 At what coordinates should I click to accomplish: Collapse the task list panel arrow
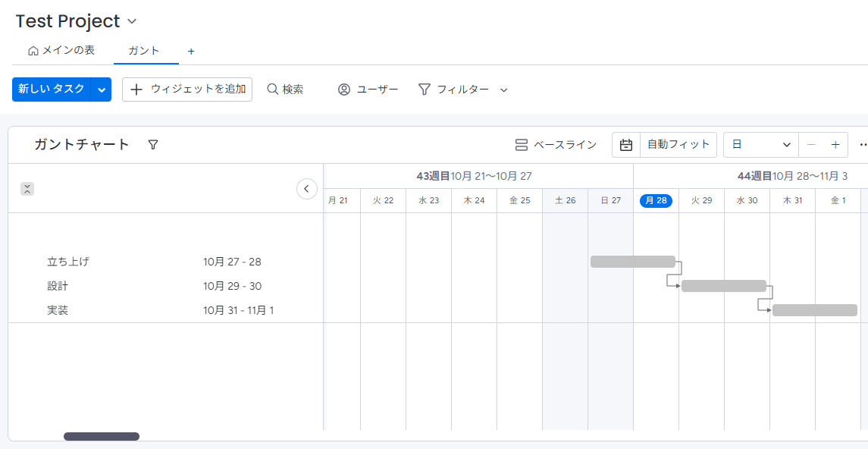307,189
